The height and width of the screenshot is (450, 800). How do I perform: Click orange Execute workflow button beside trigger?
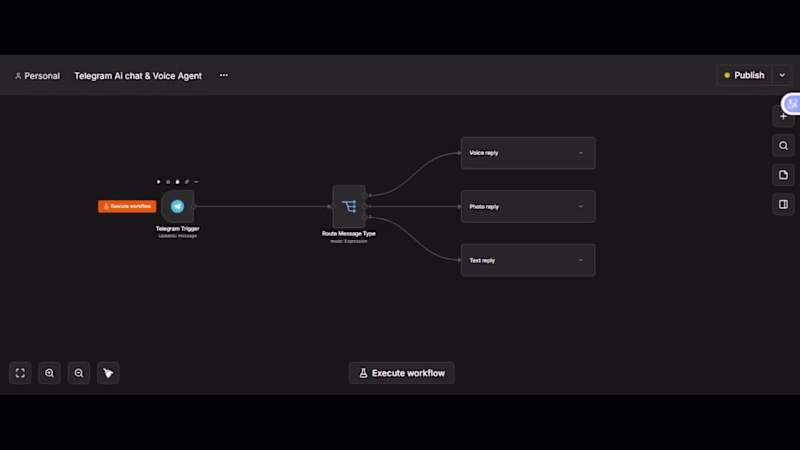click(127, 206)
